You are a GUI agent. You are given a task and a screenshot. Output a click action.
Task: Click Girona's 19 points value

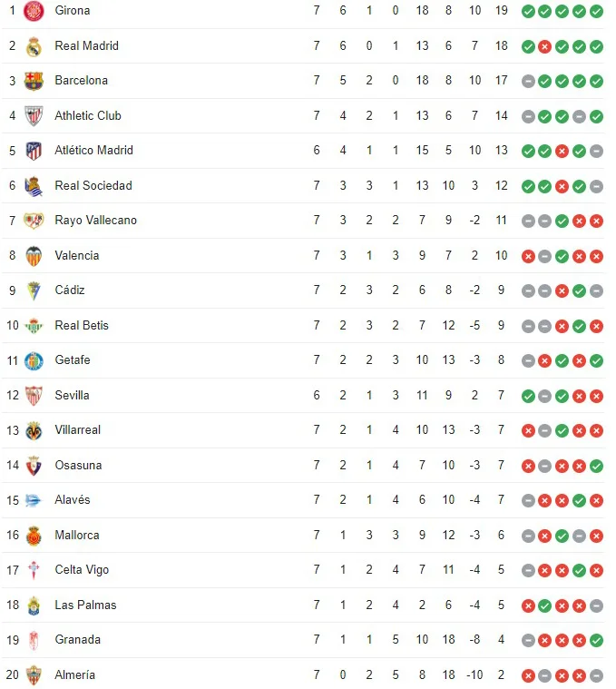[x=502, y=11]
